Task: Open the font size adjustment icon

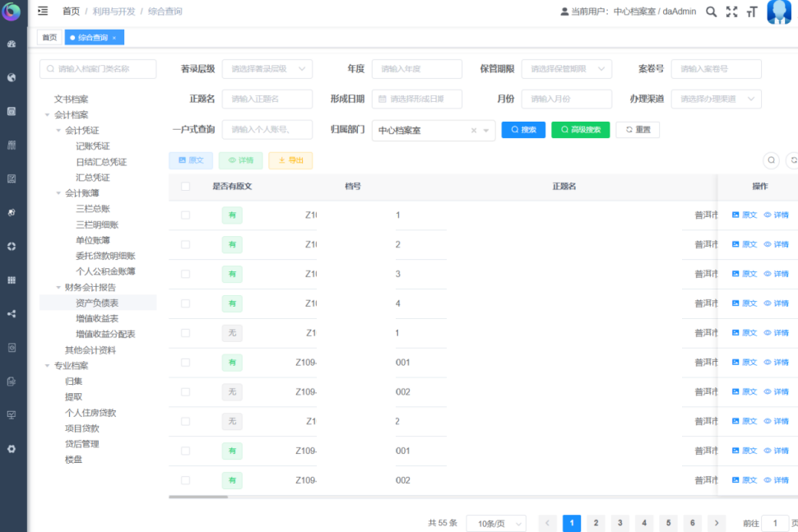Action: [751, 12]
